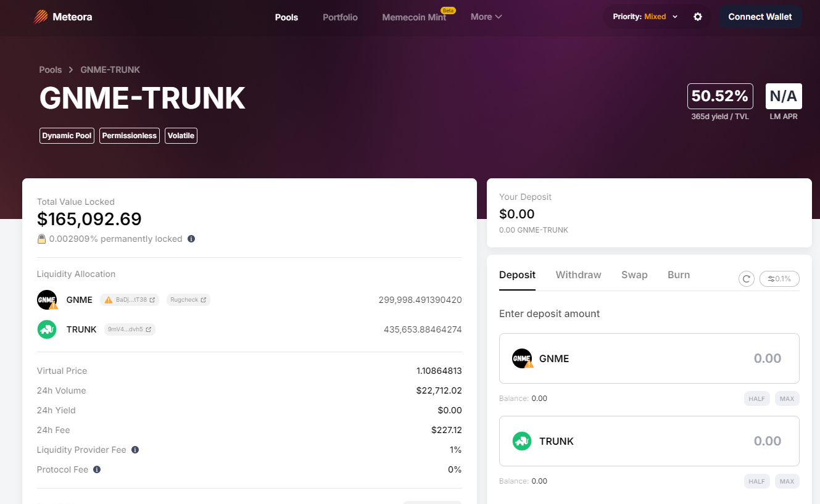Click the 24h Volume value $22,712.02
The image size is (820, 504).
439,390
